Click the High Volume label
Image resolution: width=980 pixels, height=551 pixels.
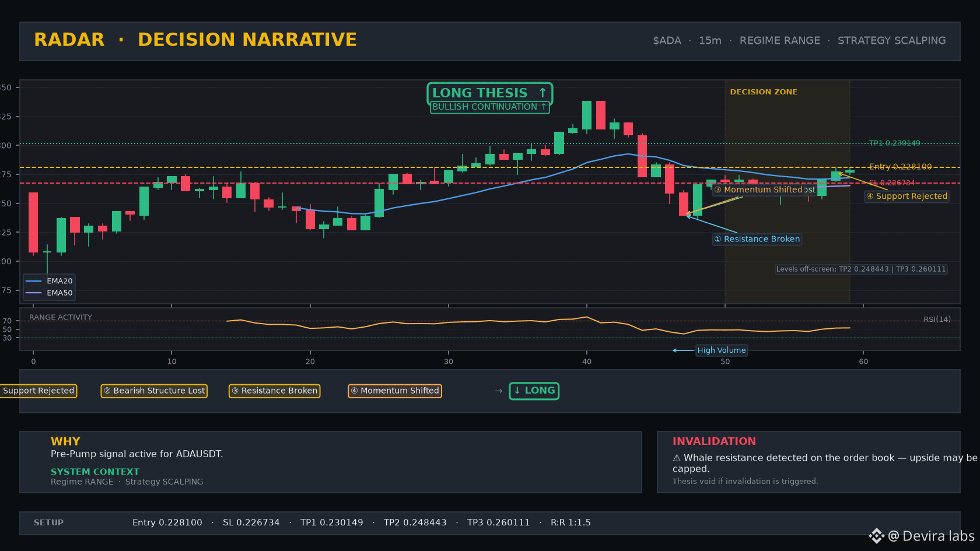pos(722,350)
